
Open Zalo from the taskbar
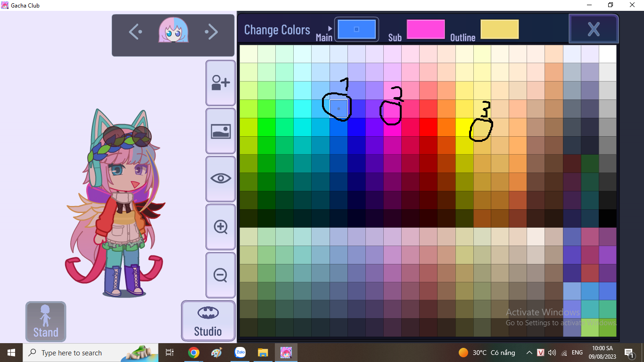240,353
